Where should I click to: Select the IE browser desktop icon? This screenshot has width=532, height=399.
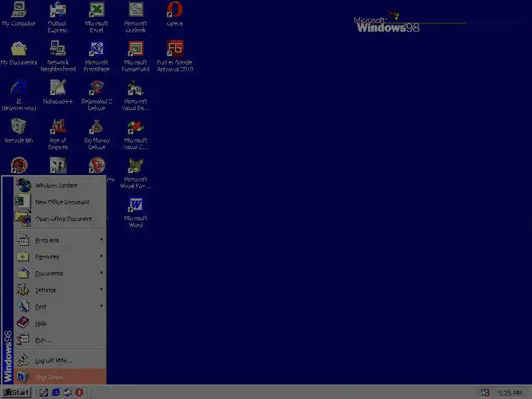pyautogui.click(x=19, y=96)
